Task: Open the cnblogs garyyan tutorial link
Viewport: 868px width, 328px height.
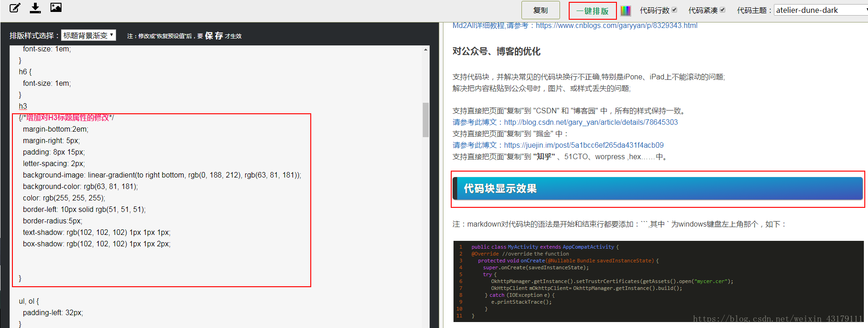Action: point(616,26)
